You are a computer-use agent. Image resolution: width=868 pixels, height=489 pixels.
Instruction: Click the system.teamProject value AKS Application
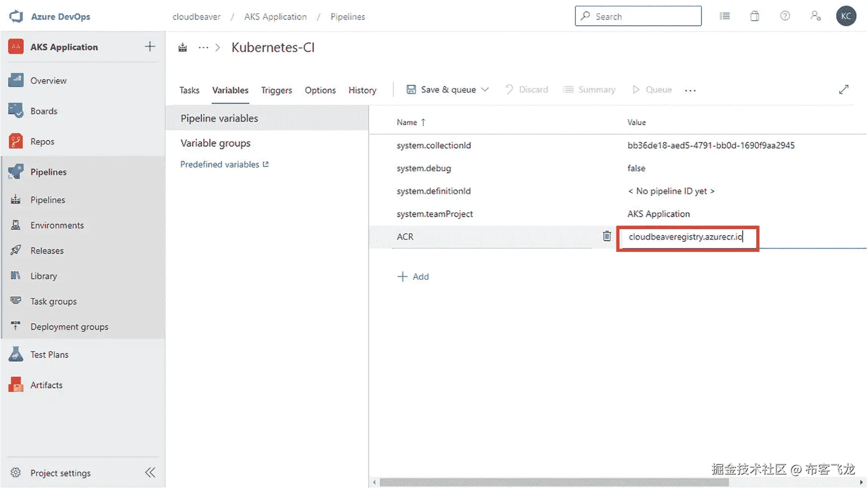tap(659, 214)
